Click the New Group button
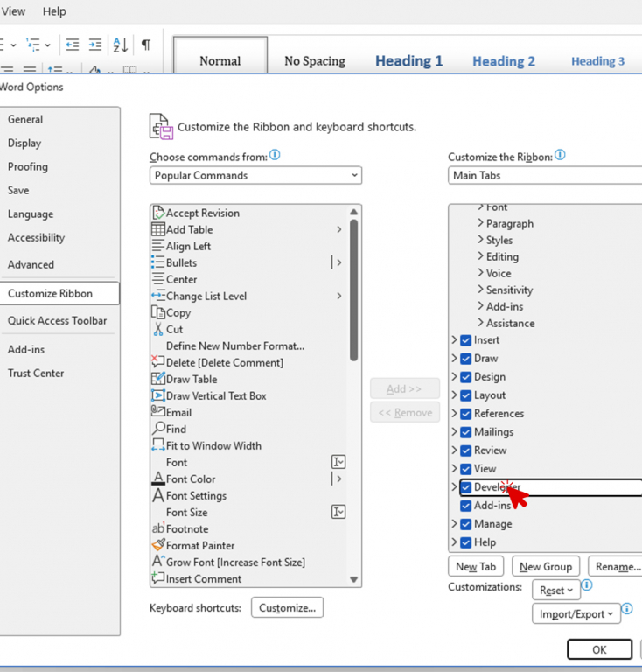Viewport: 642px width, 672px height. pyautogui.click(x=546, y=567)
